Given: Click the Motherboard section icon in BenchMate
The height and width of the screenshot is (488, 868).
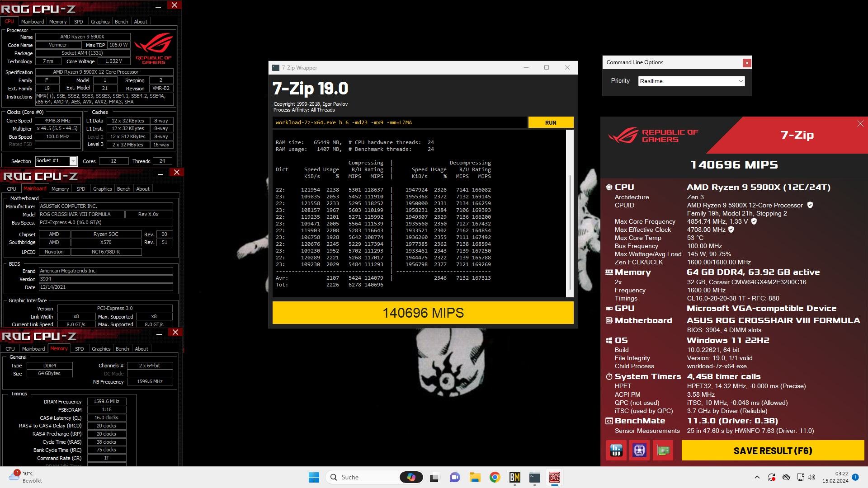Looking at the screenshot, I should point(609,320).
